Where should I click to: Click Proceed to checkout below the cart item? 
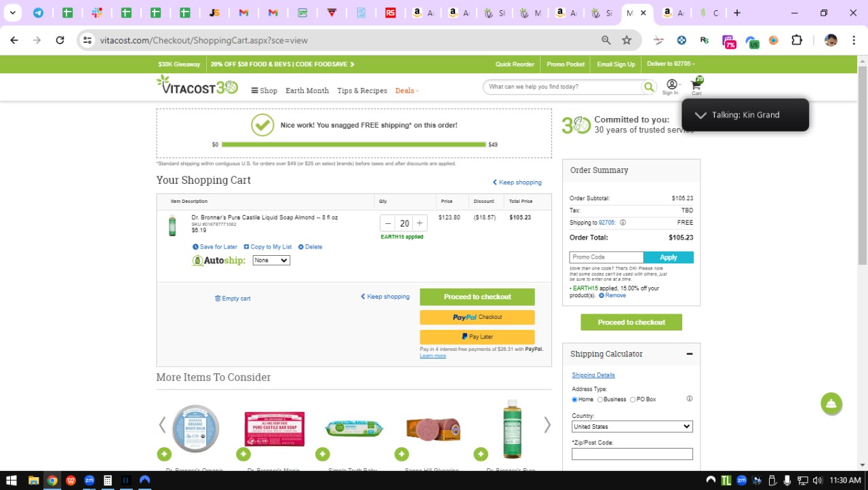click(x=477, y=297)
